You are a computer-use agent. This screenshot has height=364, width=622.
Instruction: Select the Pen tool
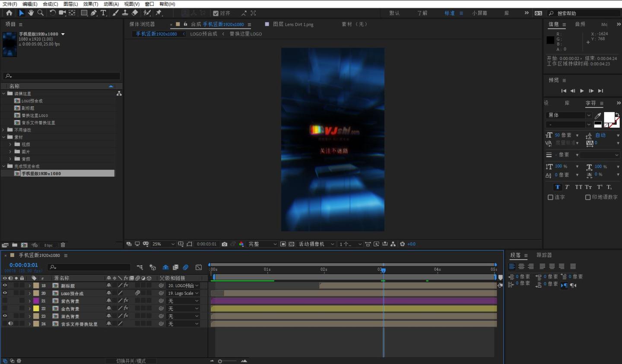pyautogui.click(x=94, y=13)
